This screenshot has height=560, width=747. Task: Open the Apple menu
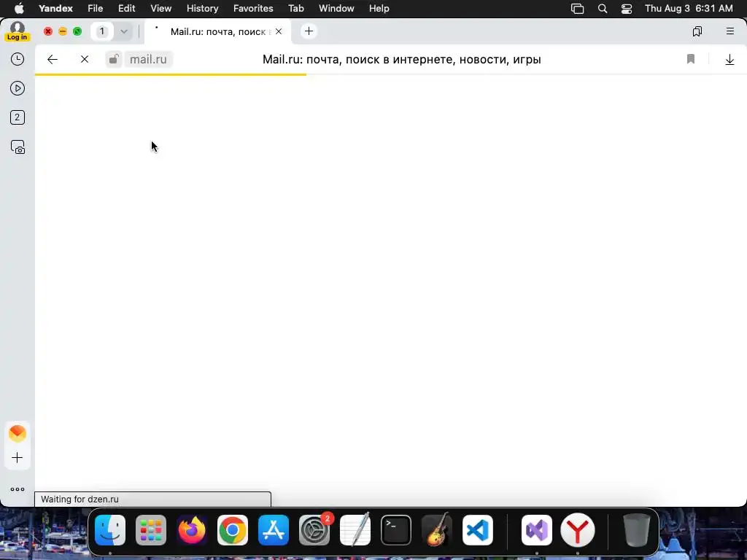coord(19,8)
